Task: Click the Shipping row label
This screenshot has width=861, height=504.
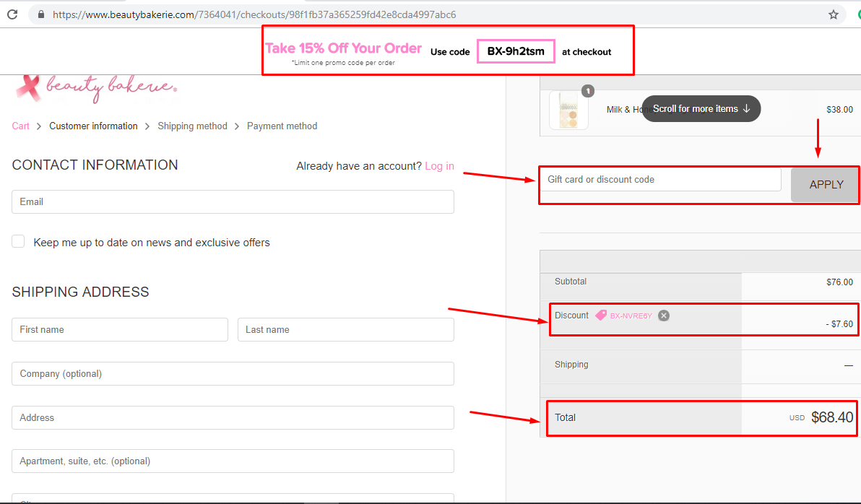Action: click(571, 364)
